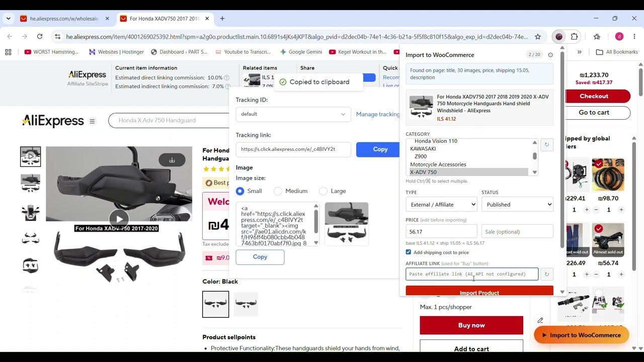Image resolution: width=644 pixels, height=362 pixels.
Task: Open the Tracking ID default dropdown
Action: tap(293, 114)
